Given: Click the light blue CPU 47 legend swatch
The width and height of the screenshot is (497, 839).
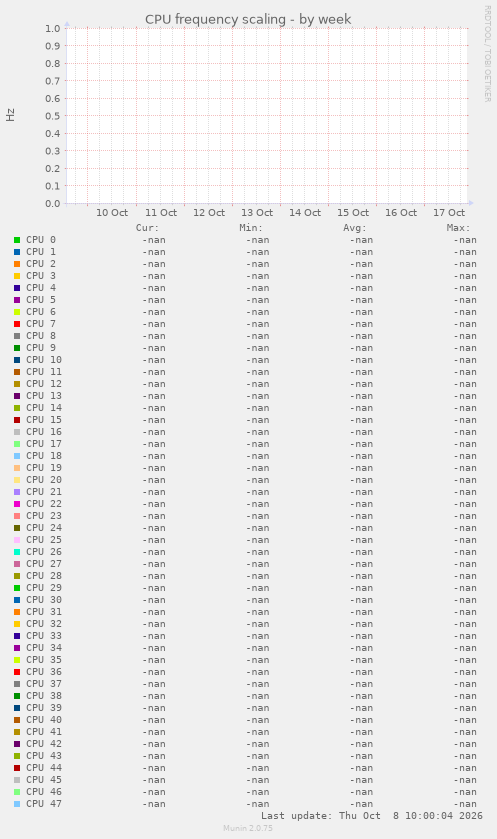Looking at the screenshot, I should pyautogui.click(x=17, y=804).
